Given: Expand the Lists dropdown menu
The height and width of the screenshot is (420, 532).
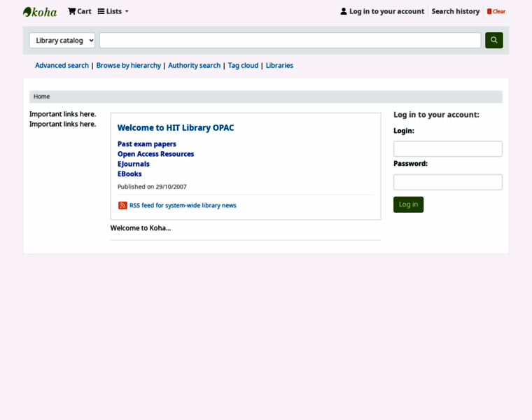Looking at the screenshot, I should (113, 11).
